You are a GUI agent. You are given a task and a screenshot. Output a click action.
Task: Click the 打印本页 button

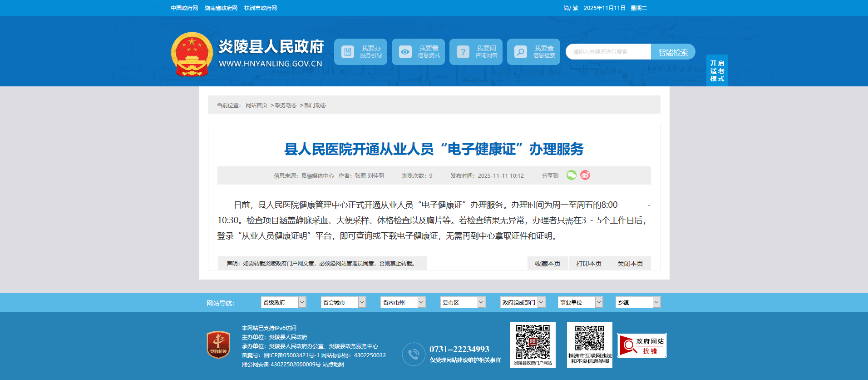pos(589,264)
